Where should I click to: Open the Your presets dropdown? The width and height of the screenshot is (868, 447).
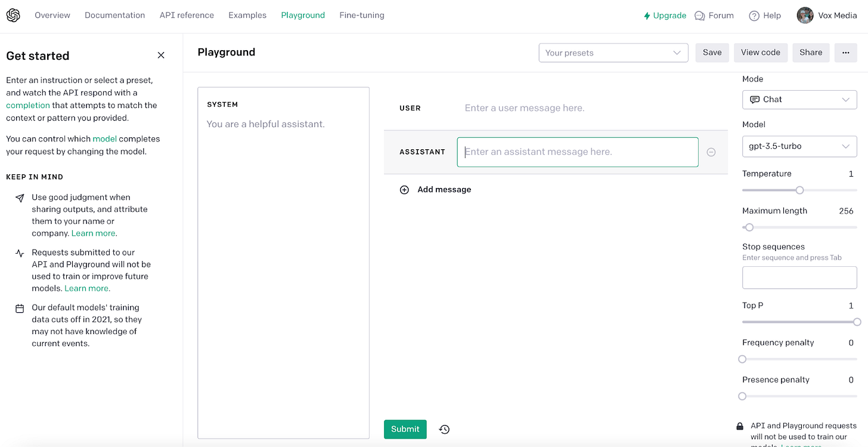(613, 53)
